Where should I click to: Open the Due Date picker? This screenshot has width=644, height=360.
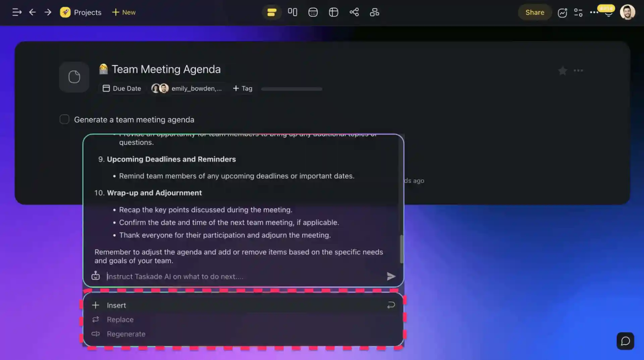point(122,88)
